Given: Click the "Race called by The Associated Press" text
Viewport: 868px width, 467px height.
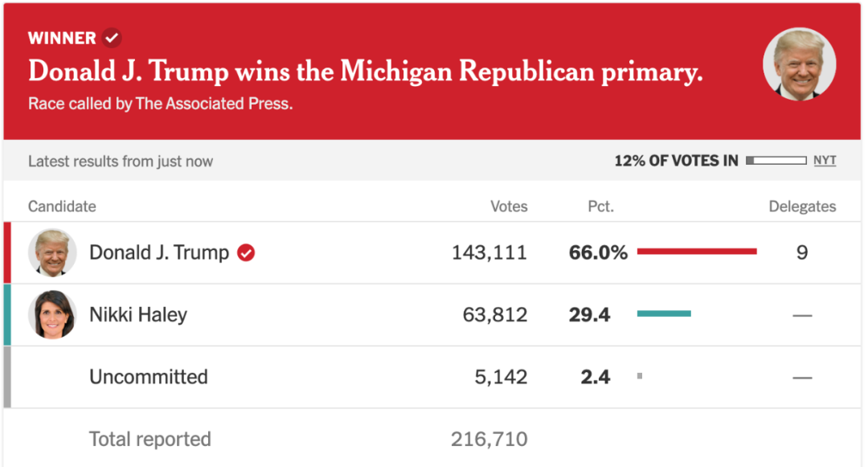Looking at the screenshot, I should 160,104.
